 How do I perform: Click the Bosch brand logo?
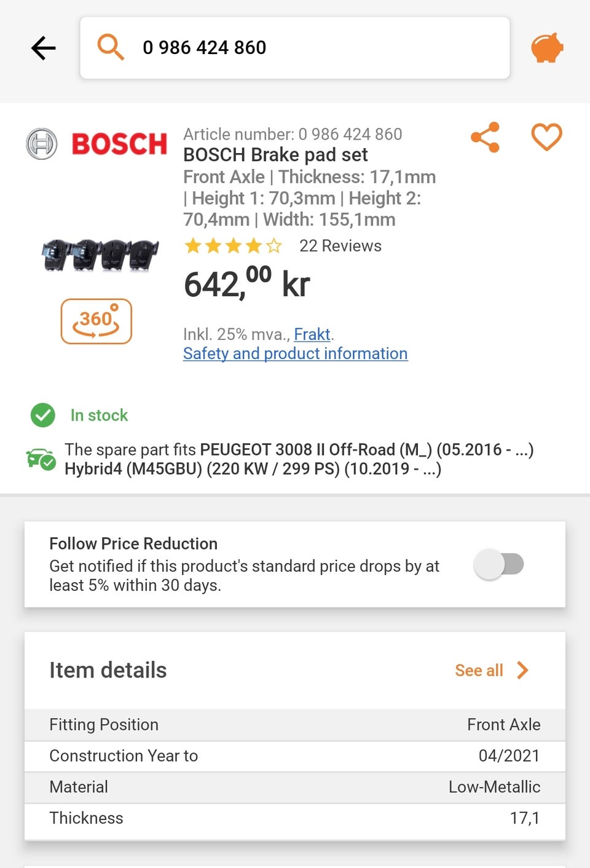tap(97, 144)
